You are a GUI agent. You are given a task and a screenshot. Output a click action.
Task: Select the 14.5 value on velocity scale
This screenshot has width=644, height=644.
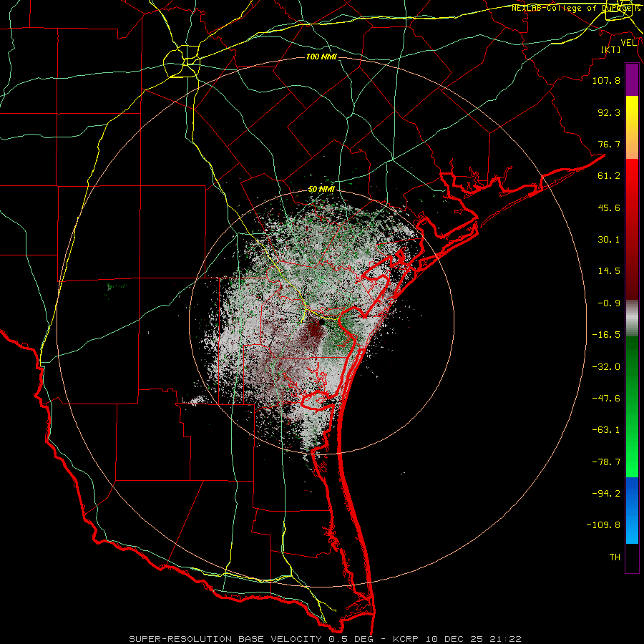609,271
